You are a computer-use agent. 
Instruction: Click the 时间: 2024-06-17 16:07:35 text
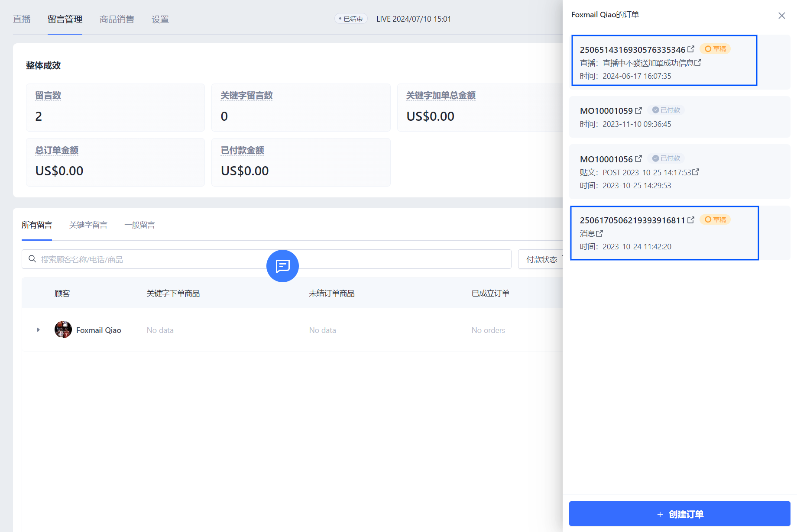(x=625, y=76)
